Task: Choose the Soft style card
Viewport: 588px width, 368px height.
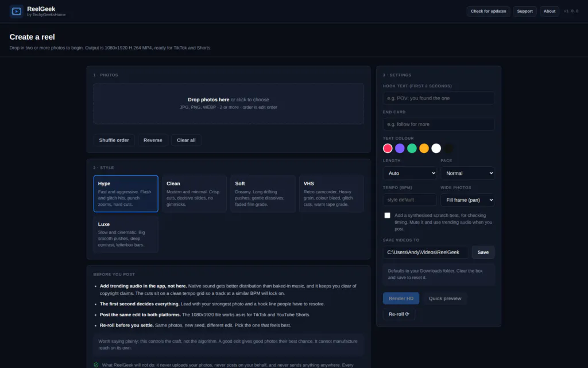Action: 263,194
